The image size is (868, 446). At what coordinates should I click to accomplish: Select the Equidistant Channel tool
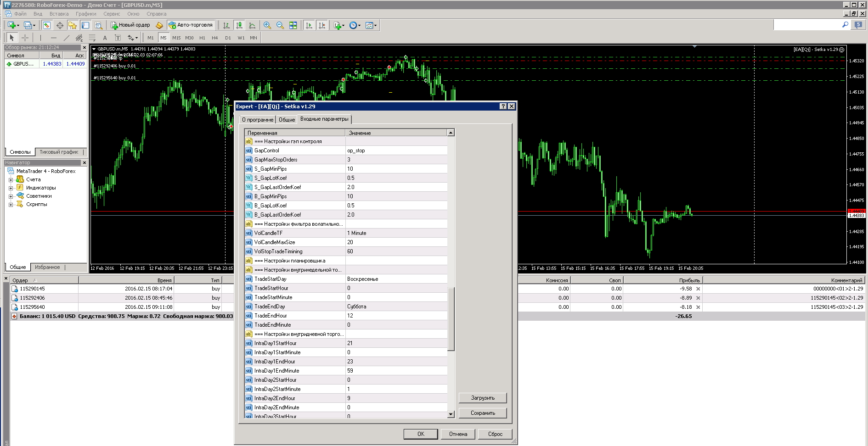(79, 38)
